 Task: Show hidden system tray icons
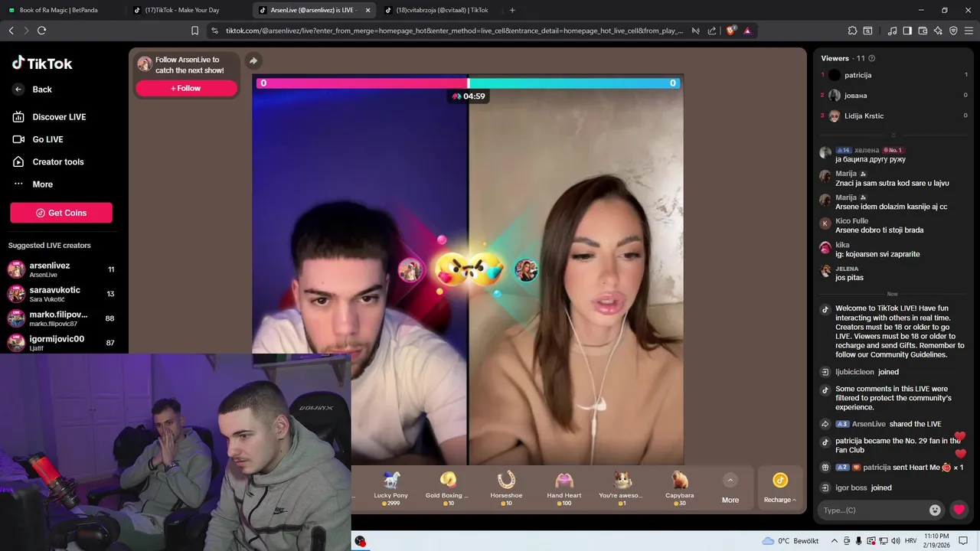pos(835,540)
